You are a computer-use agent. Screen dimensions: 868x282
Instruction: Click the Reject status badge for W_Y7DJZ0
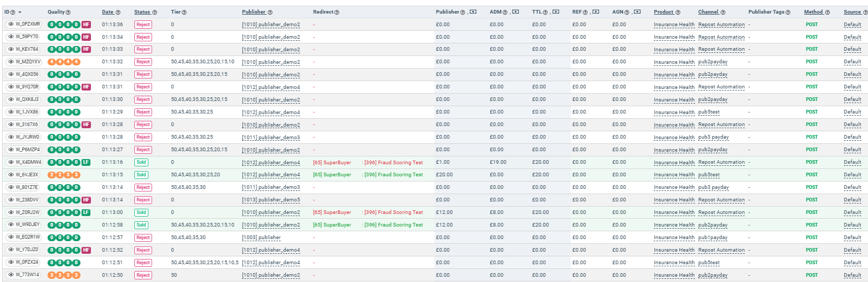[143, 250]
